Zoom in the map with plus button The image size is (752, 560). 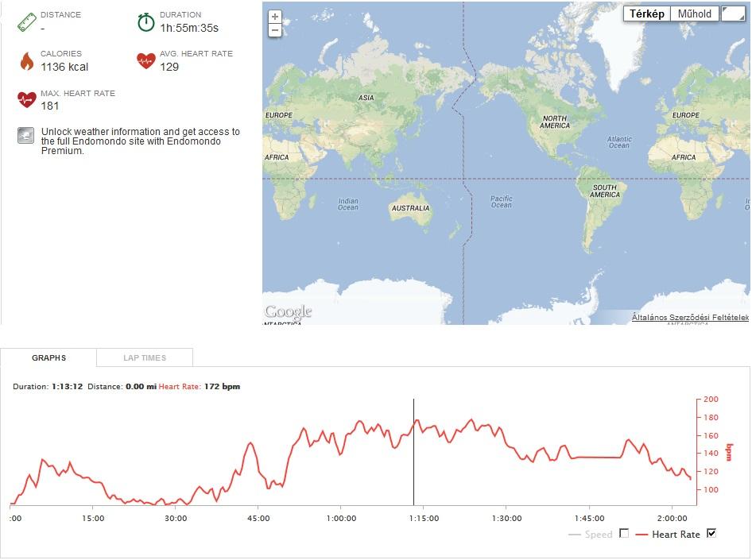pos(275,17)
